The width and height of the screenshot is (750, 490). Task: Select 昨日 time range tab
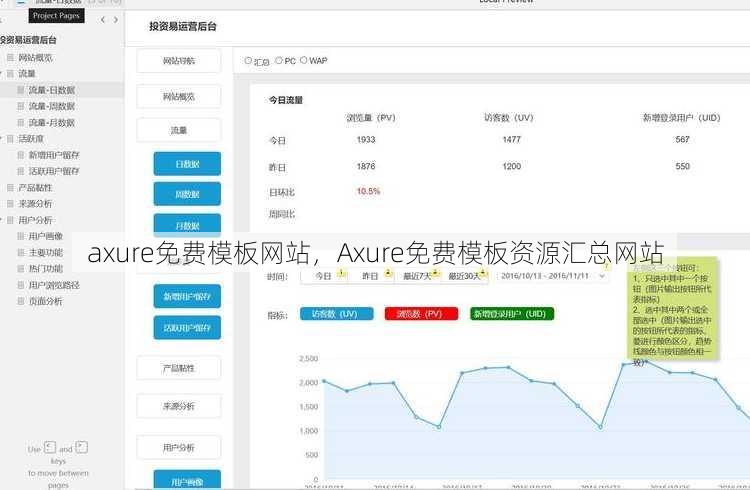pos(371,276)
